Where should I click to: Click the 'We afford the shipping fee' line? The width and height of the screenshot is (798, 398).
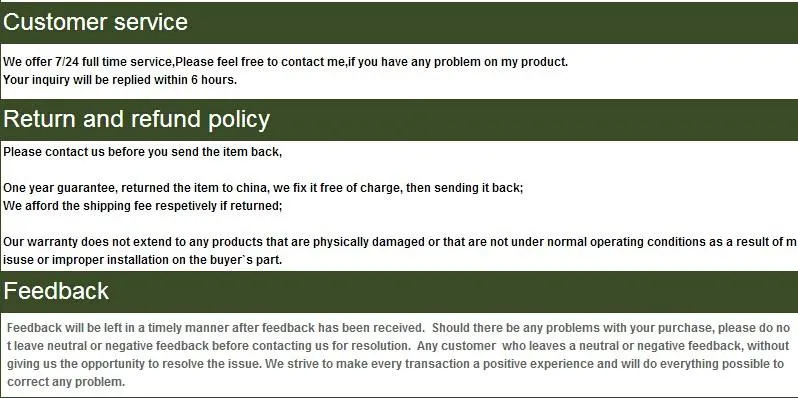[142, 206]
